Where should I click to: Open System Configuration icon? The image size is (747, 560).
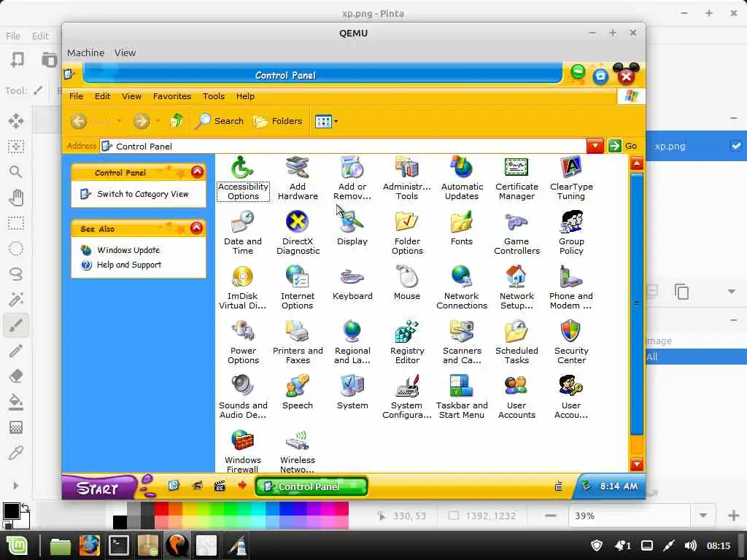tap(407, 397)
